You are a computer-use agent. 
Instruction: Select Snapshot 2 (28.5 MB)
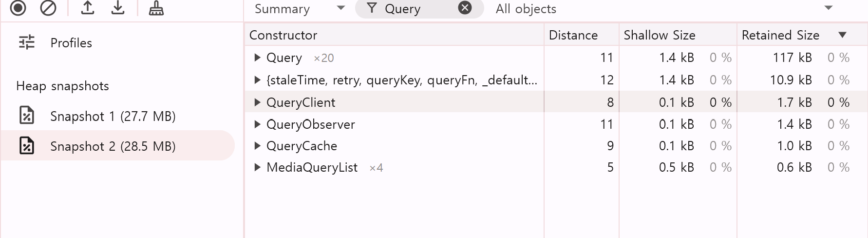tap(113, 146)
